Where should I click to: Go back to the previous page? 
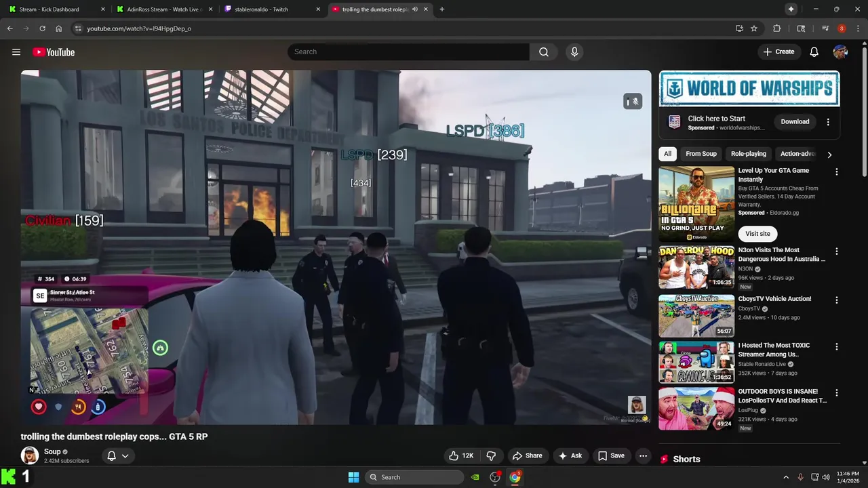point(10,28)
